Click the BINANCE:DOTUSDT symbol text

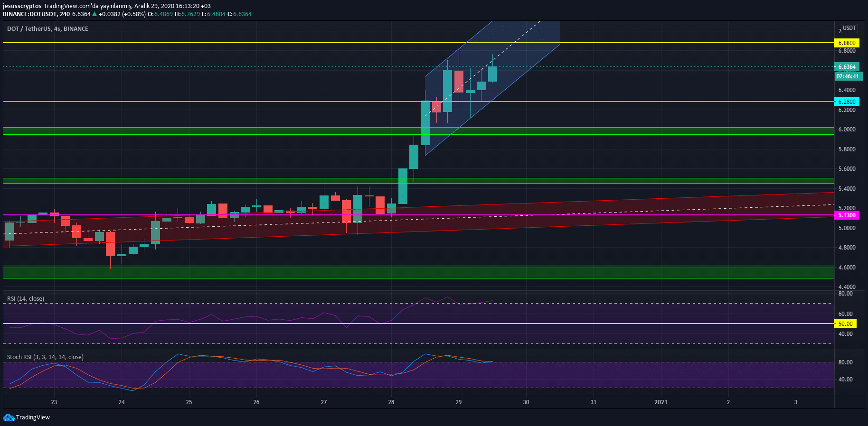(x=29, y=14)
